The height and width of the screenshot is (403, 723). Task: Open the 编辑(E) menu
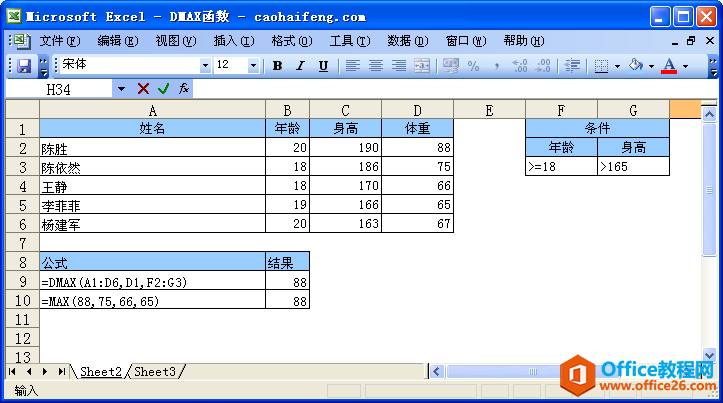tap(118, 41)
